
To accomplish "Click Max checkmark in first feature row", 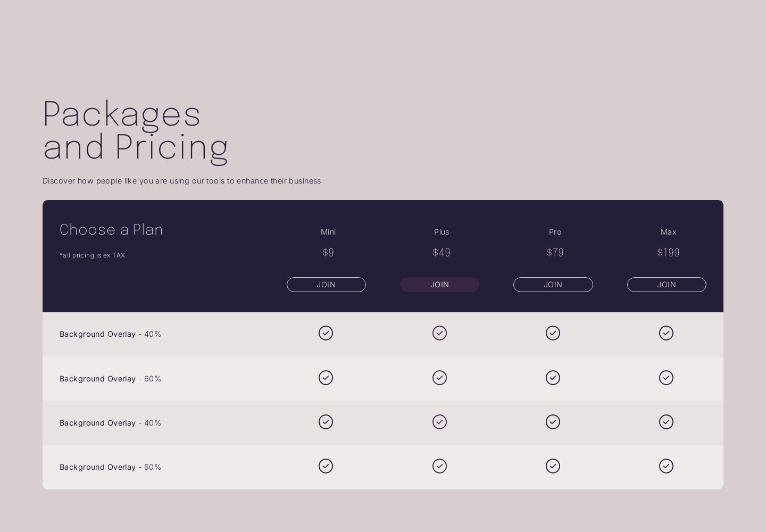I will coord(666,333).
